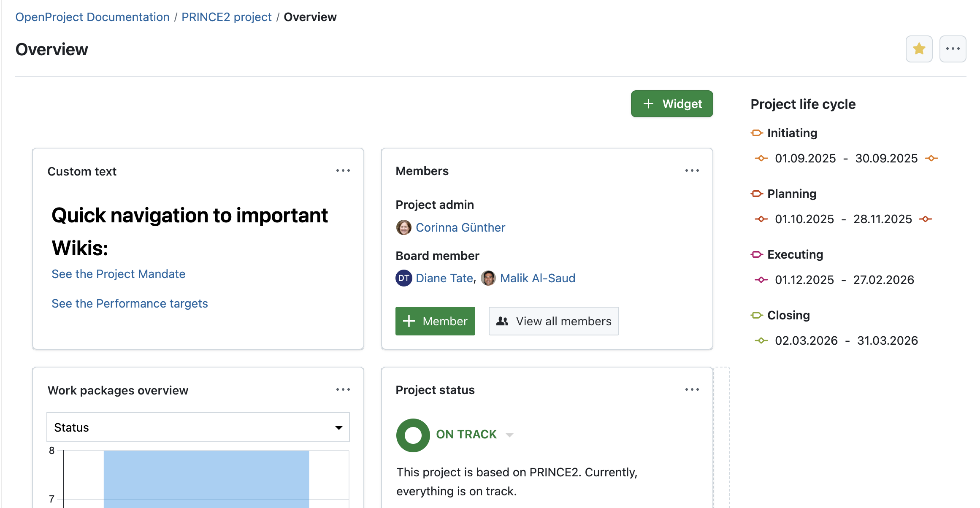
Task: Click View all members button
Action: (553, 321)
